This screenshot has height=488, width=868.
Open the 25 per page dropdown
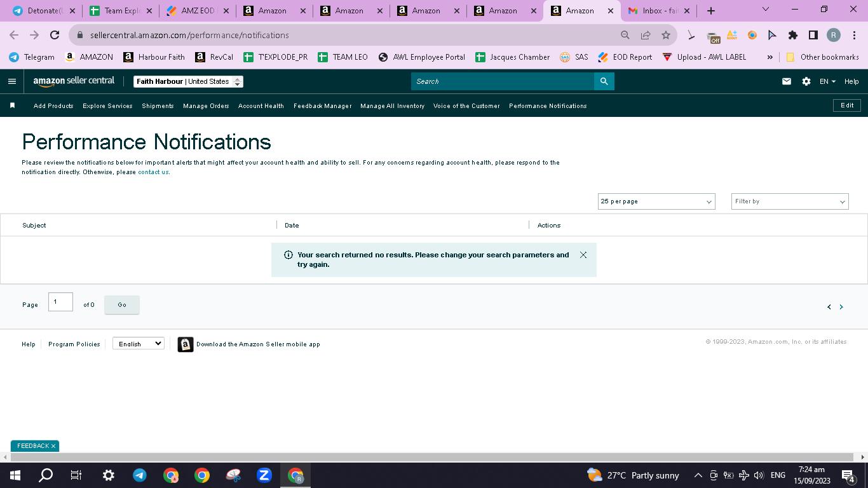656,201
